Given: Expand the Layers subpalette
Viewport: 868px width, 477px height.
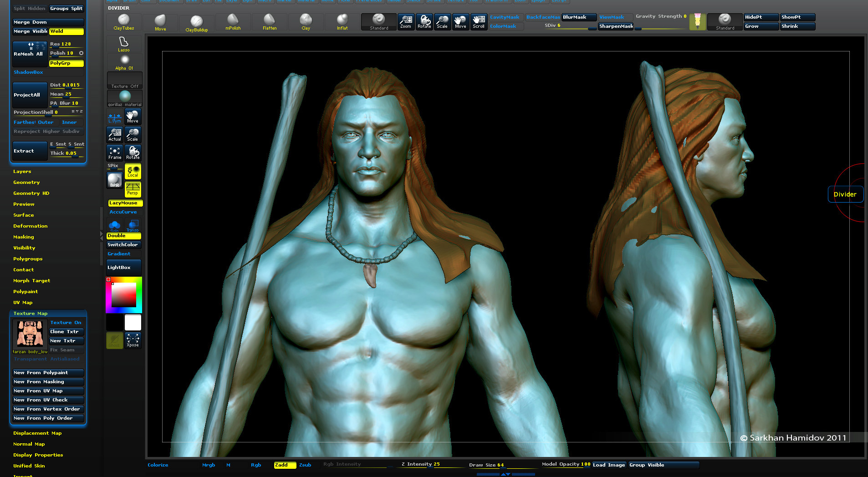Looking at the screenshot, I should 22,172.
